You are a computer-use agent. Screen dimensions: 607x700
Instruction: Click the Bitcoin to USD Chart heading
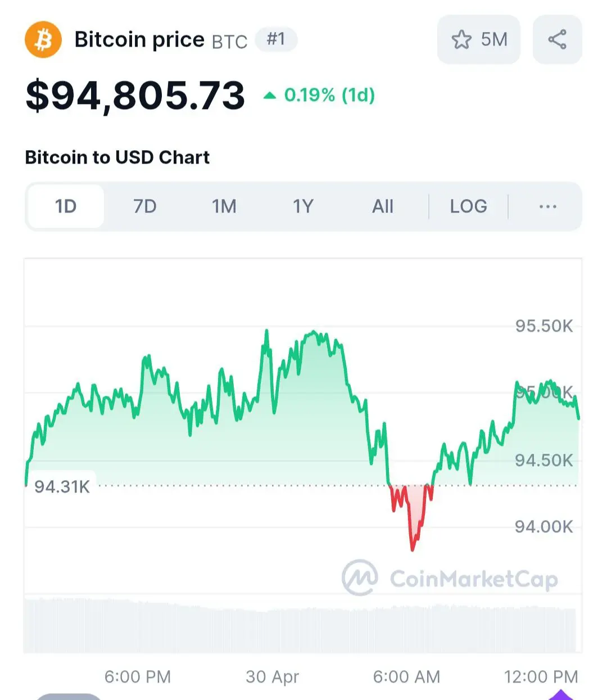(117, 157)
